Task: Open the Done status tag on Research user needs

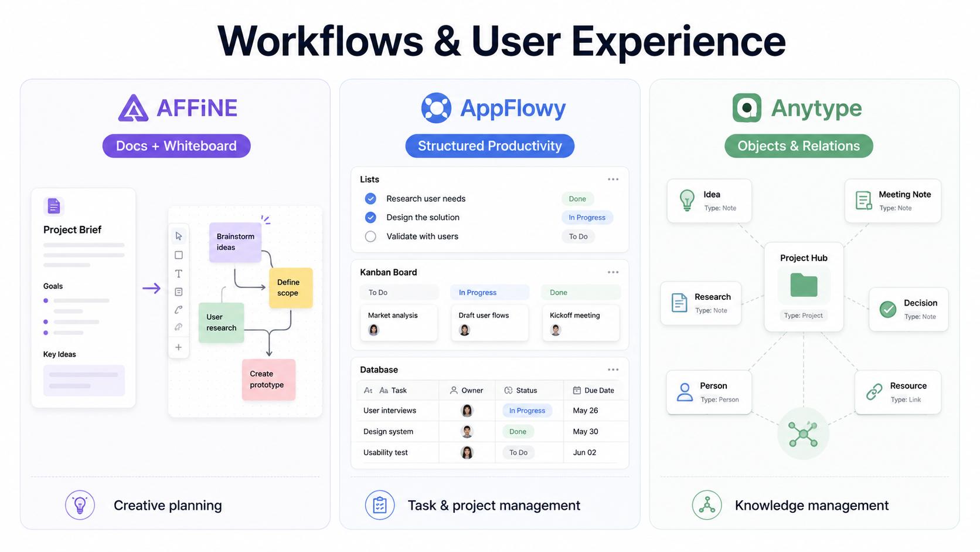Action: (577, 199)
